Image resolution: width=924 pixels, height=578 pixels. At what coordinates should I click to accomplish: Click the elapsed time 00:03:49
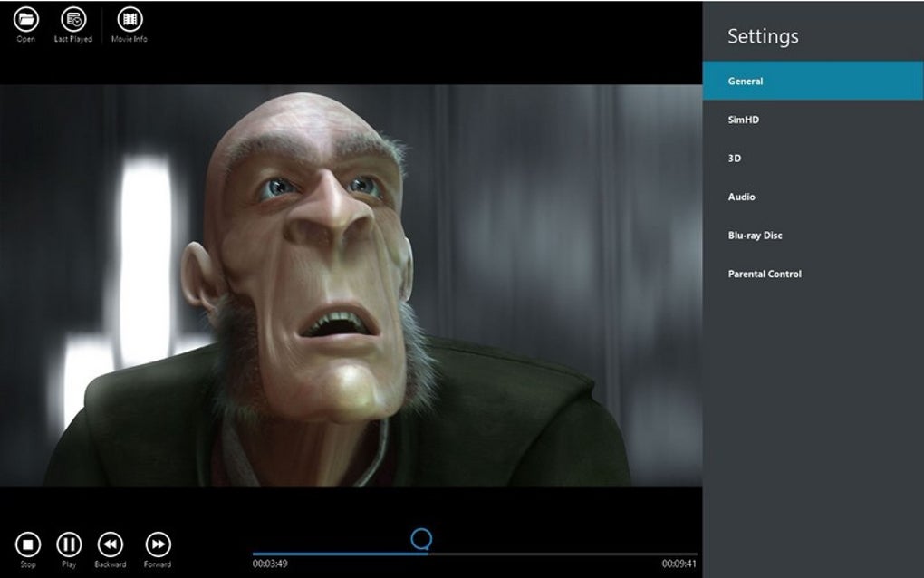[x=270, y=564]
